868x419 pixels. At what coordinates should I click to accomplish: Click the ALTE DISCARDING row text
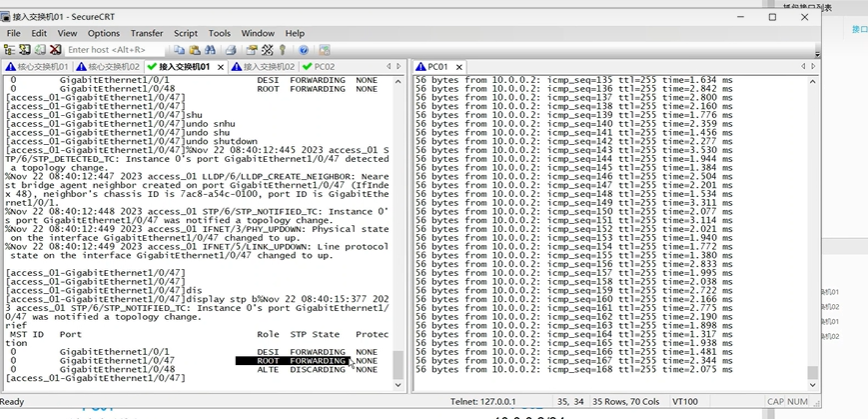pos(301,370)
